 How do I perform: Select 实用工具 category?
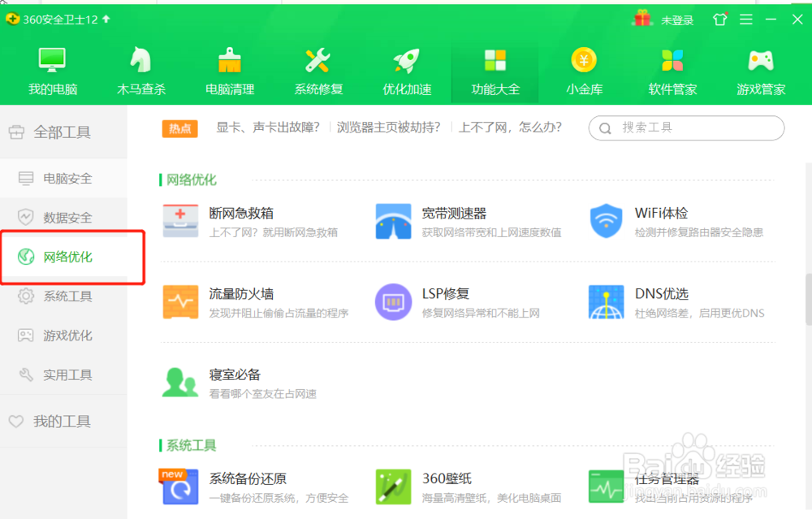[63, 375]
